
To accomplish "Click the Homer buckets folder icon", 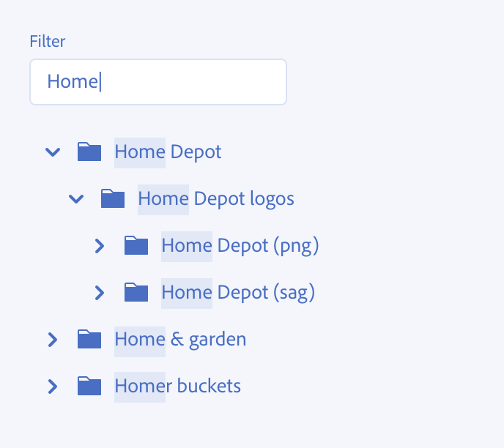I will point(89,387).
